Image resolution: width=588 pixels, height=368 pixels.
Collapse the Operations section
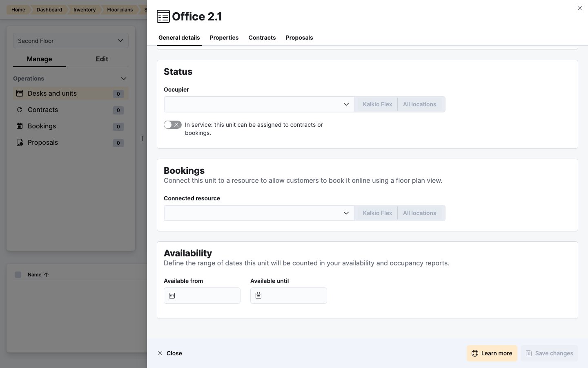point(124,79)
